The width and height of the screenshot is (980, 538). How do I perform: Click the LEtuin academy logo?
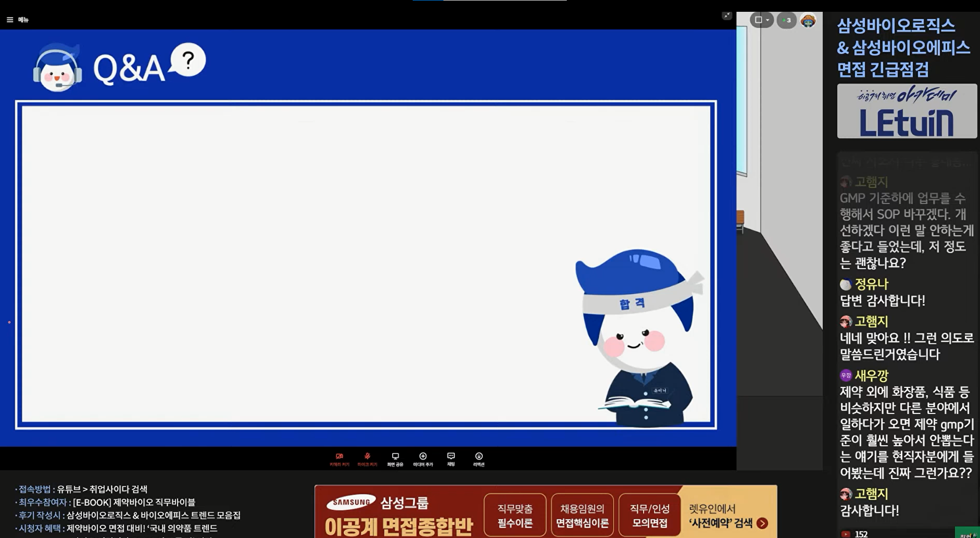coord(906,111)
